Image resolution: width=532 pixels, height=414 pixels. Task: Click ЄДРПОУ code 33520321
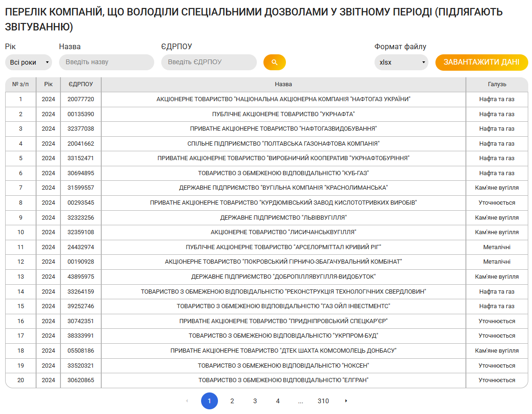pos(81,365)
